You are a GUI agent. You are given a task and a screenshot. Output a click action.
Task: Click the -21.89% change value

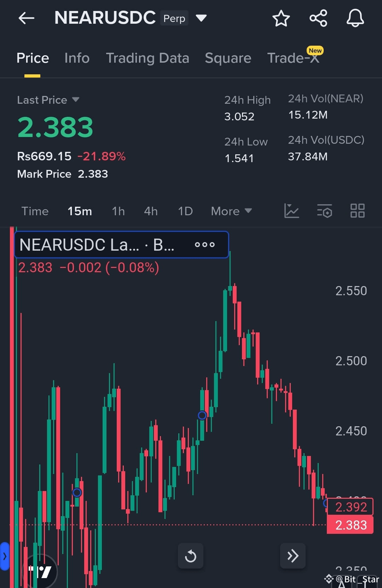tap(102, 156)
